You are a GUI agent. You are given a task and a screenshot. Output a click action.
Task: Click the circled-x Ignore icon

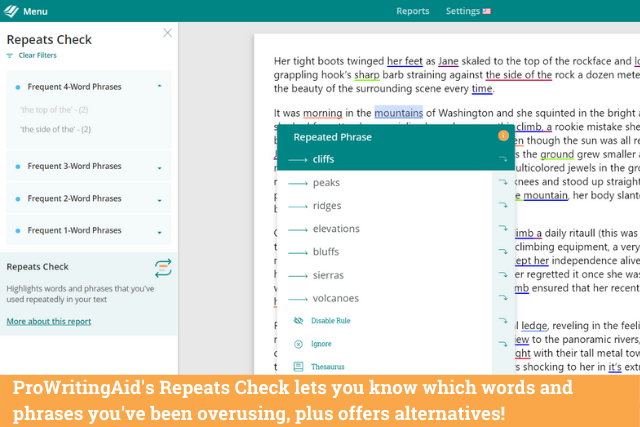click(298, 344)
